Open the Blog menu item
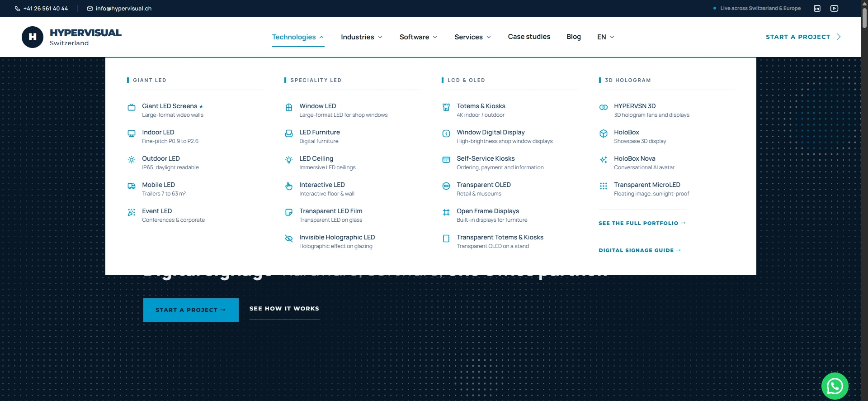 pyautogui.click(x=574, y=37)
